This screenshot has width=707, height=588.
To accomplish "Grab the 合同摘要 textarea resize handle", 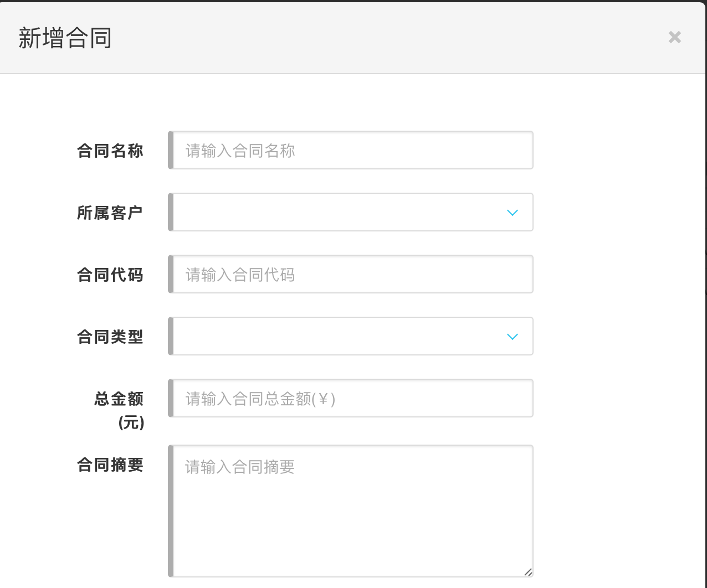I will [528, 572].
